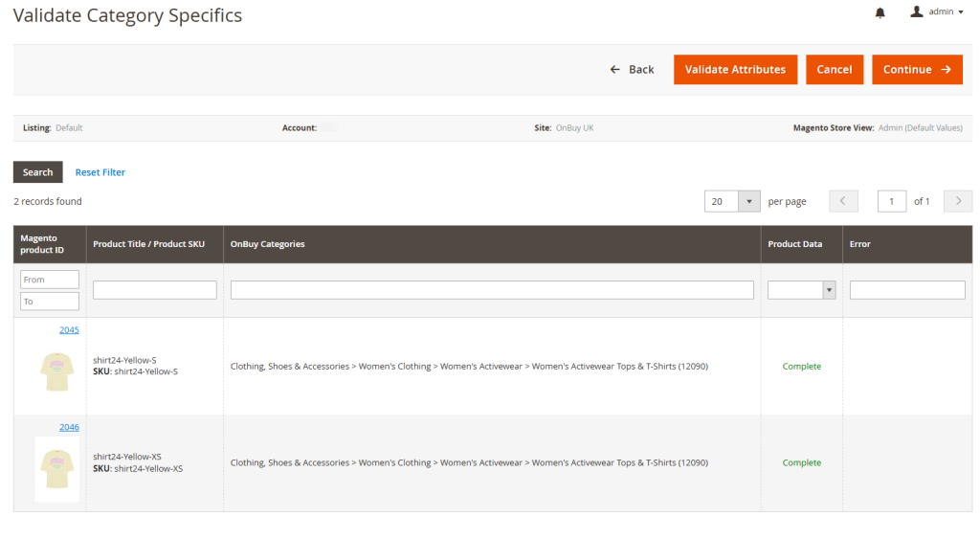The image size is (980, 539).
Task: Click the notifications bell icon
Action: click(x=880, y=12)
